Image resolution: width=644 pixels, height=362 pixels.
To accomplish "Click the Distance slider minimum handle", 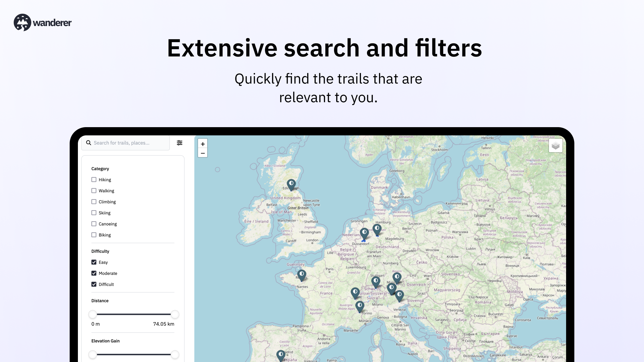I will coord(93,314).
